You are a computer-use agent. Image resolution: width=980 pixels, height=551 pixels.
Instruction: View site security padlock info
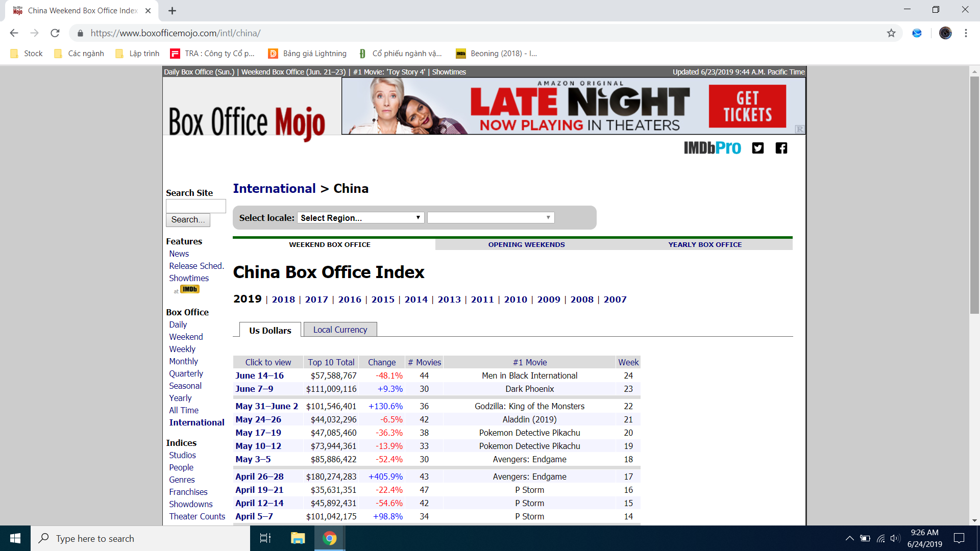coord(80,33)
